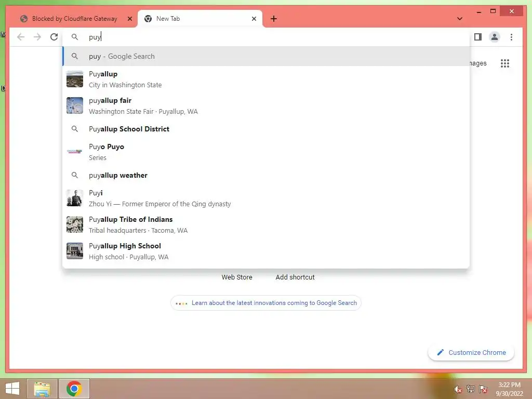Viewport: 532px width, 399px height.
Task: Select Puyallup School District suggestion
Action: tap(266, 129)
